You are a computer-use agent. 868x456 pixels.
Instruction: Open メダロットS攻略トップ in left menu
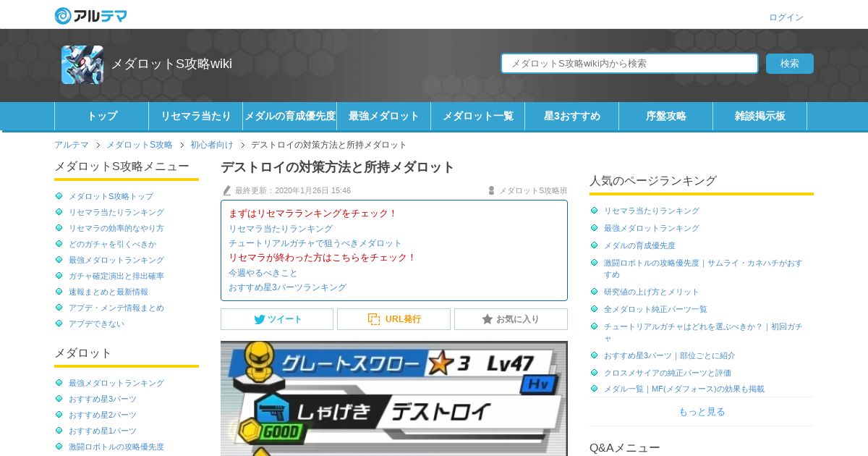point(111,196)
